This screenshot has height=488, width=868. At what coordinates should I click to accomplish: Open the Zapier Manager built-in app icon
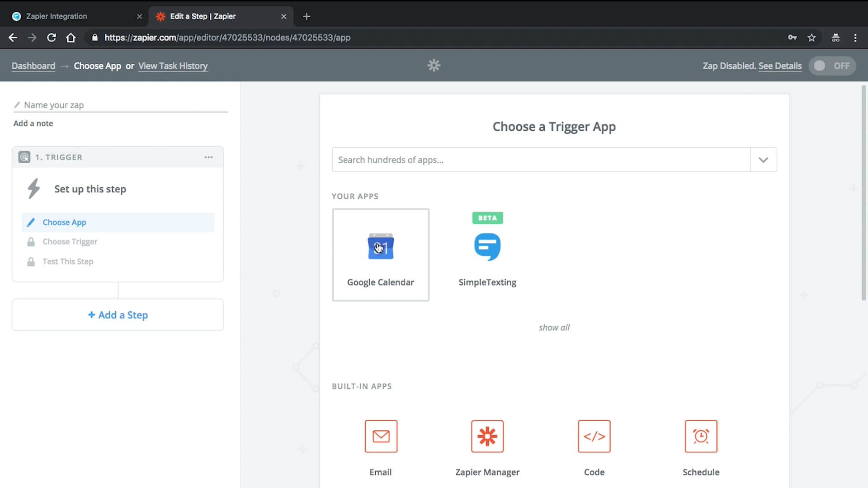pos(487,436)
